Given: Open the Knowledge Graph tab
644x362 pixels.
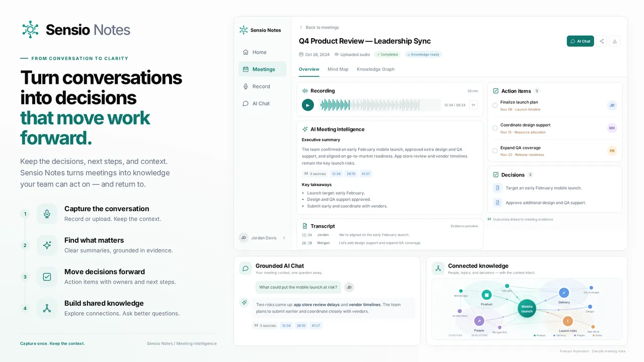Looking at the screenshot, I should tap(376, 69).
